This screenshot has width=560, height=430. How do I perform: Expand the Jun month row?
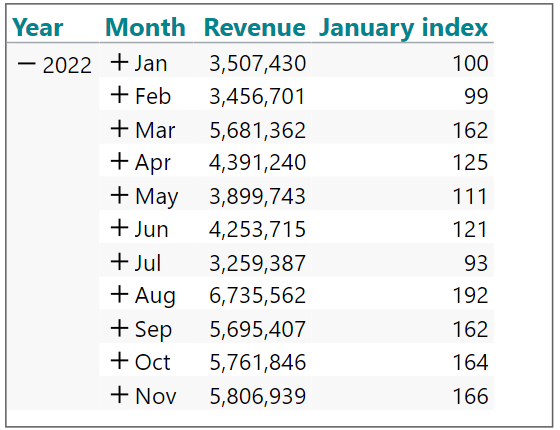(x=119, y=228)
